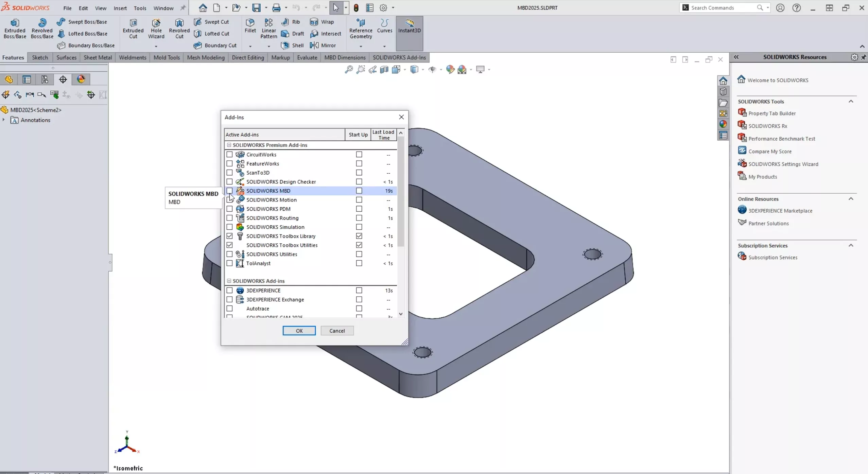Click the Property Tab Builder link
This screenshot has width=868, height=474.
pyautogui.click(x=772, y=113)
